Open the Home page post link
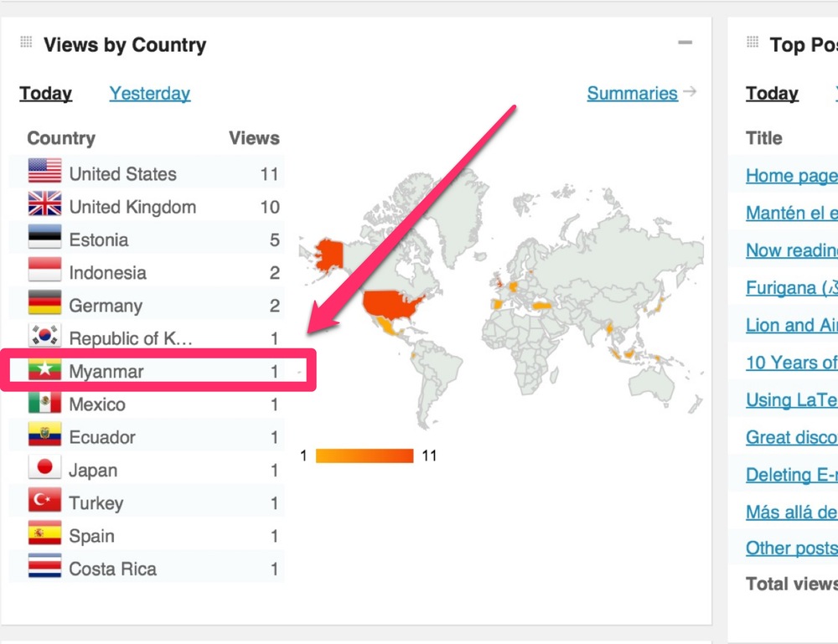 pos(791,175)
